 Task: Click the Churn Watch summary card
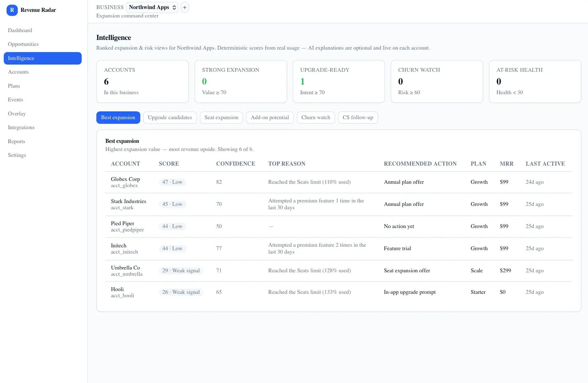point(437,81)
